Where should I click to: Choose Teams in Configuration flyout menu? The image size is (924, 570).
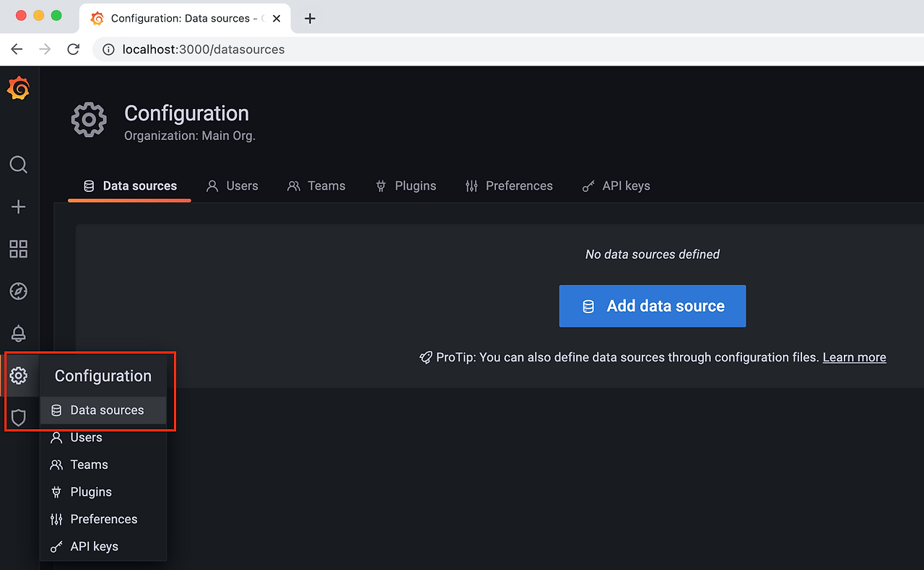click(x=103, y=465)
